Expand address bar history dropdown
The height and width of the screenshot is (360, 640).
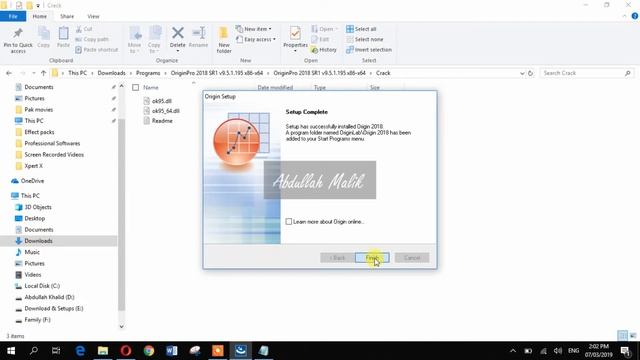[x=522, y=73]
